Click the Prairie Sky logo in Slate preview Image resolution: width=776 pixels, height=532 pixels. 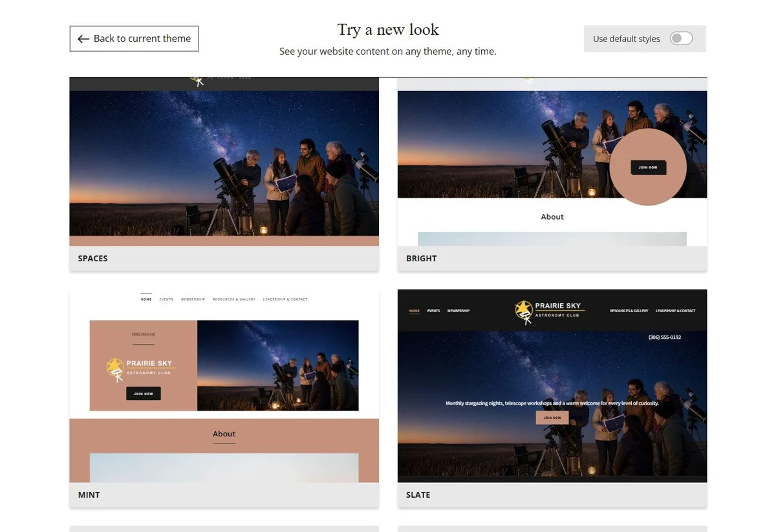click(550, 311)
